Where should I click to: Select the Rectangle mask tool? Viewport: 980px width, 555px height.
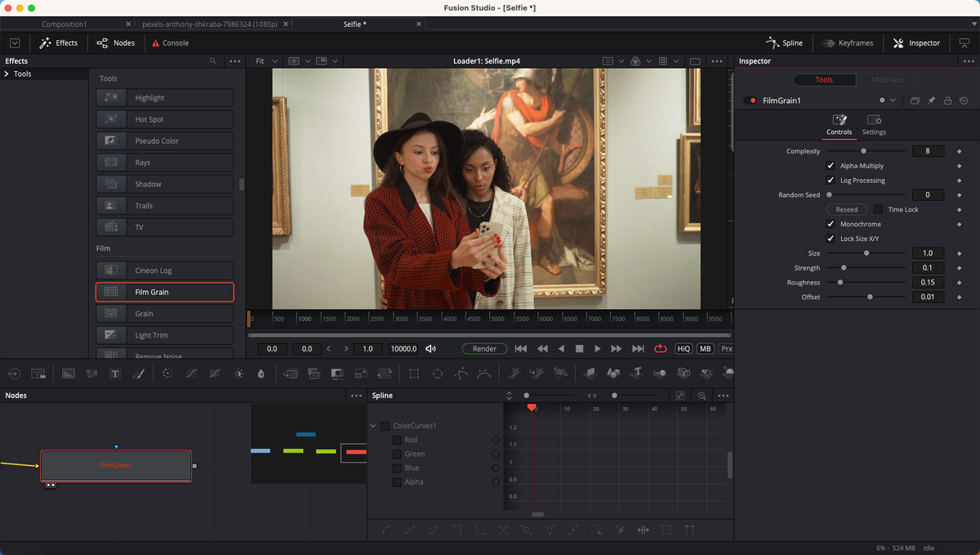pos(414,374)
